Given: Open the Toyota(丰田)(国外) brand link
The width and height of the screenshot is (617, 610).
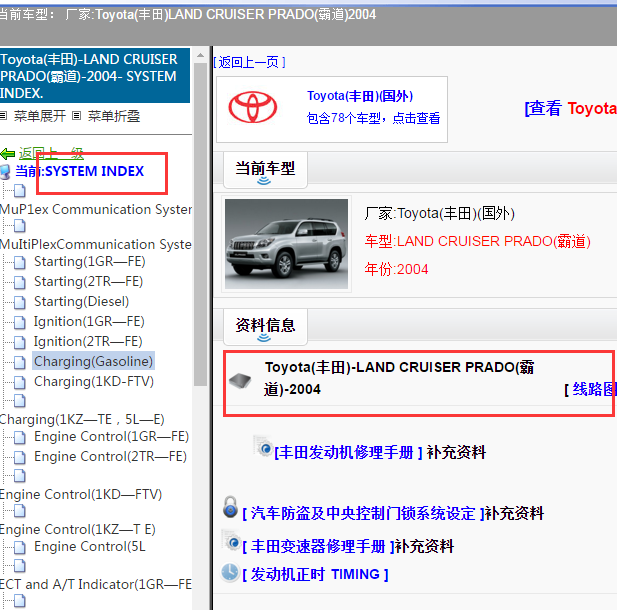Looking at the screenshot, I should click(360, 96).
